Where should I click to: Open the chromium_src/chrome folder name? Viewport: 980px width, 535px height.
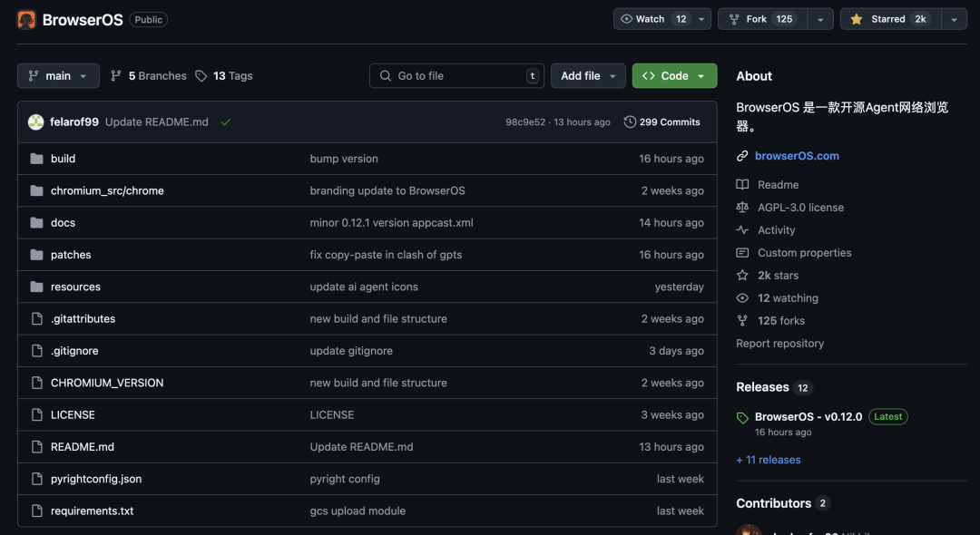click(107, 190)
